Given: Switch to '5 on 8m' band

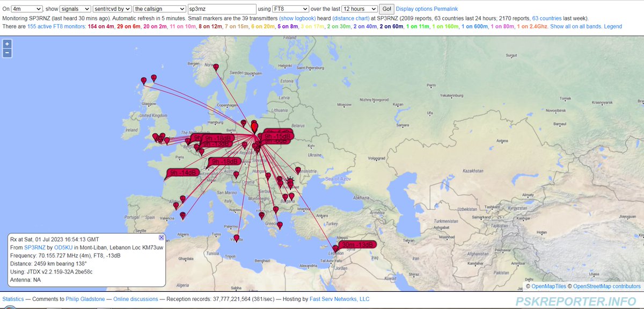Looking at the screenshot, I should 288,26.
